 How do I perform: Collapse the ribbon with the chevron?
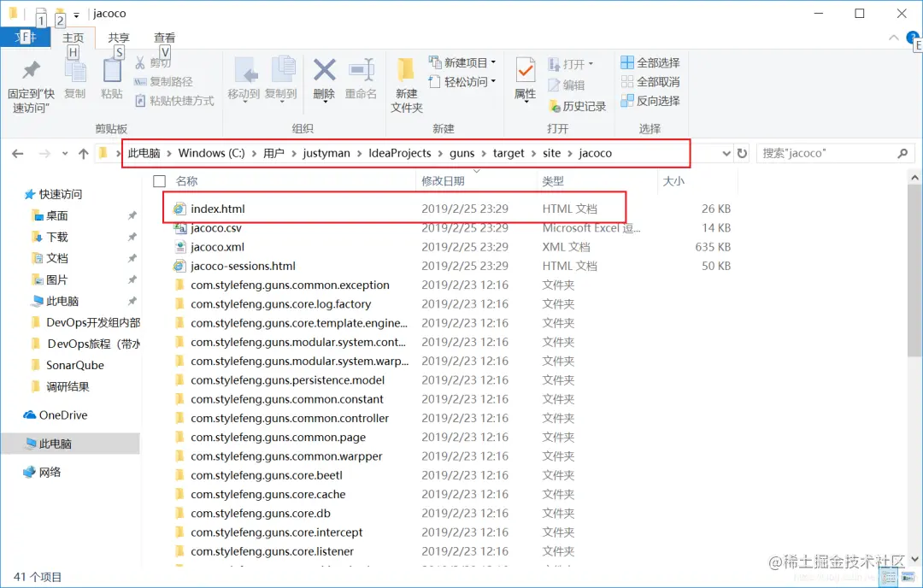(x=893, y=38)
